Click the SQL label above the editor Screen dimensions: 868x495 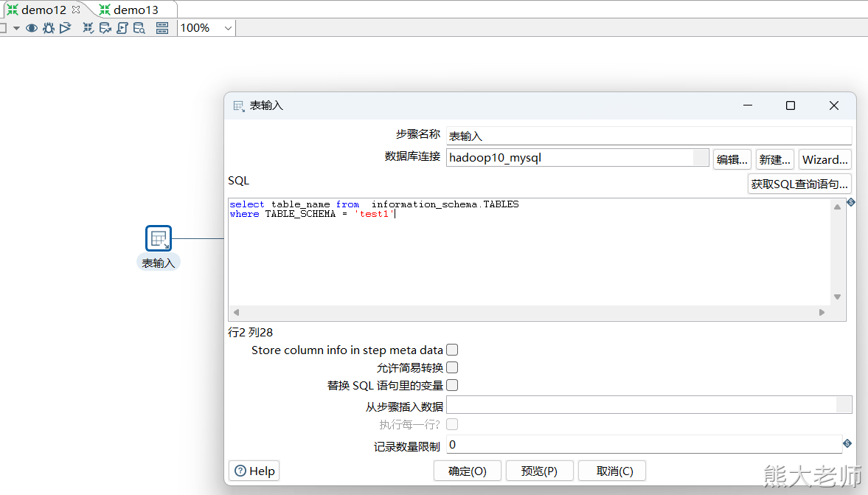click(x=239, y=181)
